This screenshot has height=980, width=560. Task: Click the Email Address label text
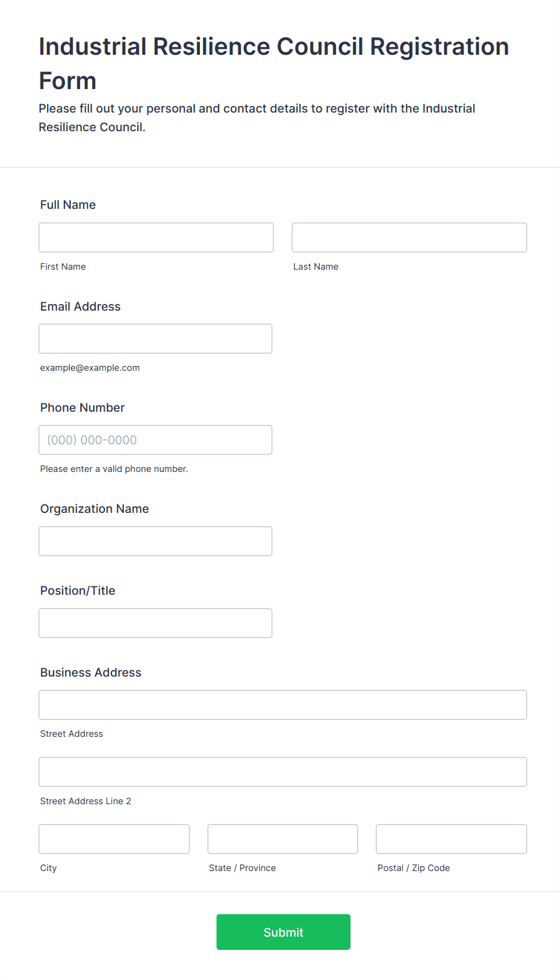click(80, 306)
